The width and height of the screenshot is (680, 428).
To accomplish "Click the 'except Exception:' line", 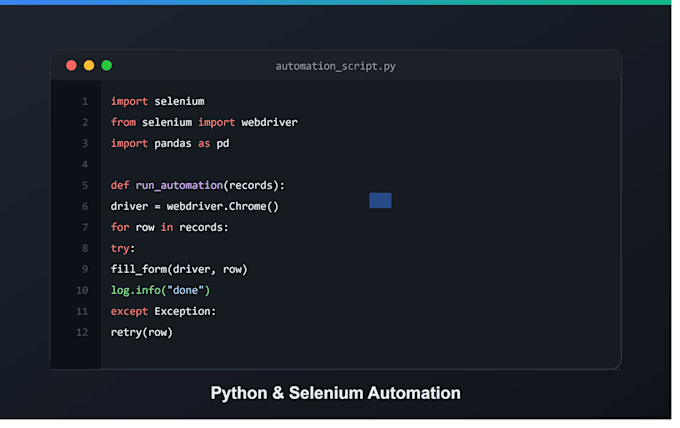I will (x=163, y=311).
